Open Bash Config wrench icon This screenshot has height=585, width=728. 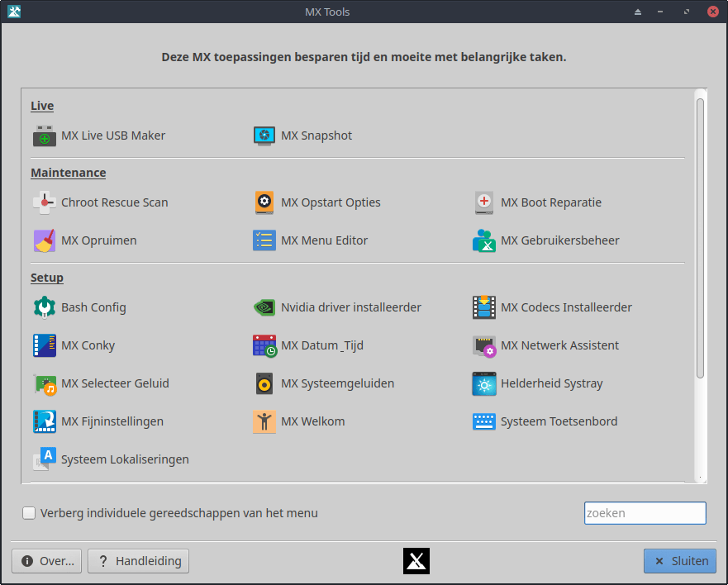pyautogui.click(x=45, y=307)
